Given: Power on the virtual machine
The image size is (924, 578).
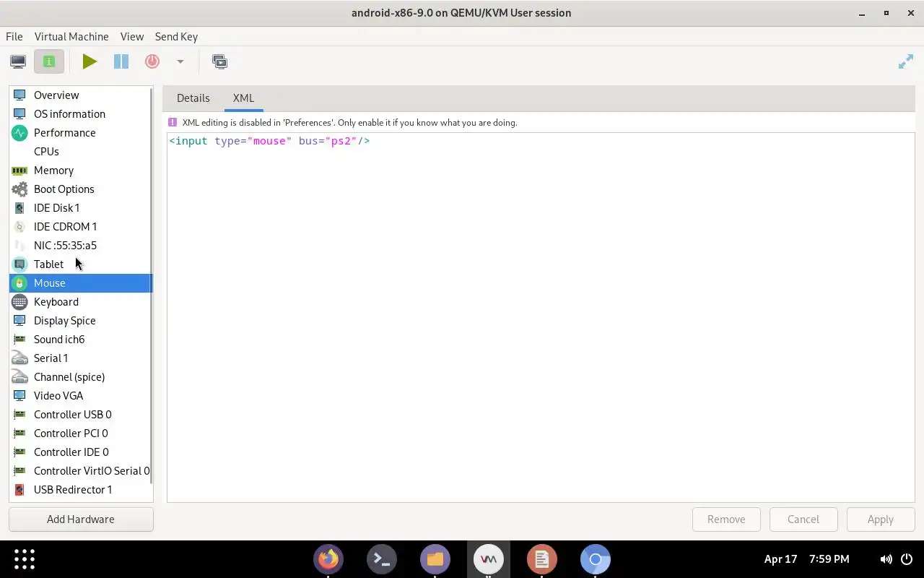Looking at the screenshot, I should pyautogui.click(x=90, y=61).
